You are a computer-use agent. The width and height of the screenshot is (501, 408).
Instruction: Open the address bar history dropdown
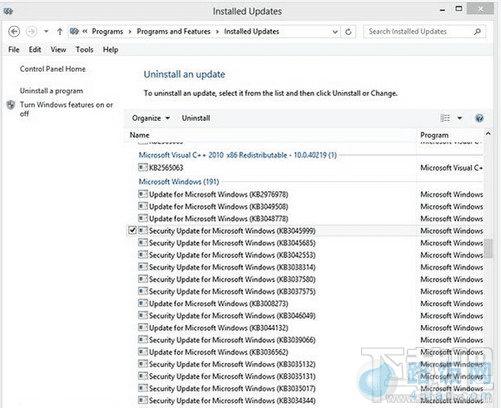coord(335,32)
